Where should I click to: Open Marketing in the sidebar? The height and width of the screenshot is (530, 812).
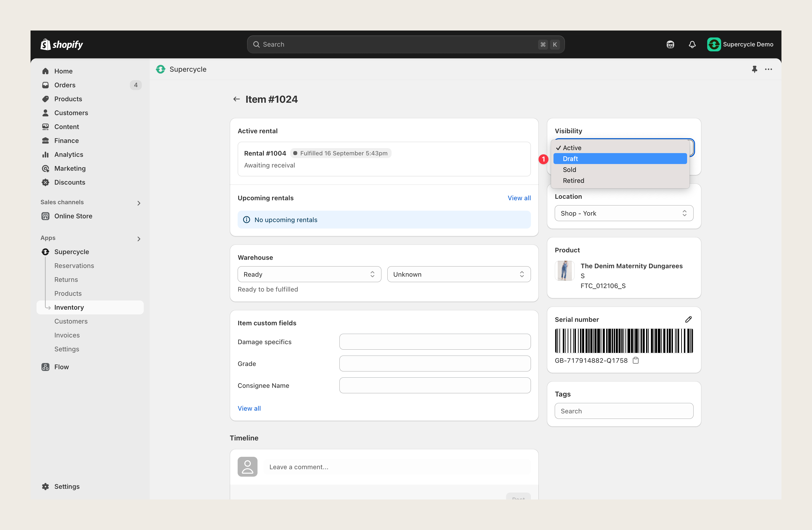pyautogui.click(x=70, y=168)
